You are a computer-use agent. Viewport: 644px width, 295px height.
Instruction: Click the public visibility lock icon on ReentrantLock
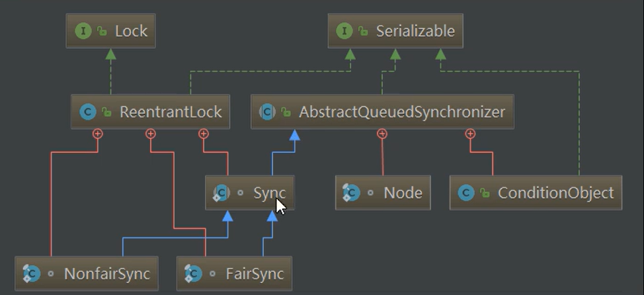tap(106, 112)
